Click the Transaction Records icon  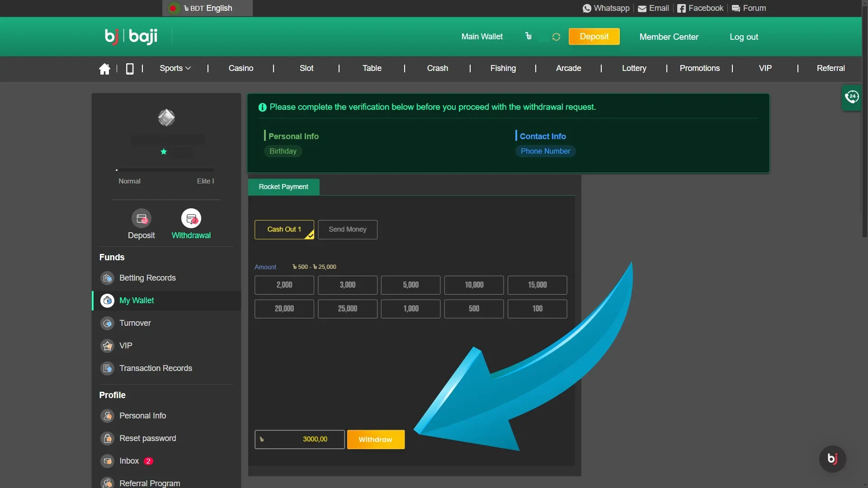pyautogui.click(x=107, y=368)
